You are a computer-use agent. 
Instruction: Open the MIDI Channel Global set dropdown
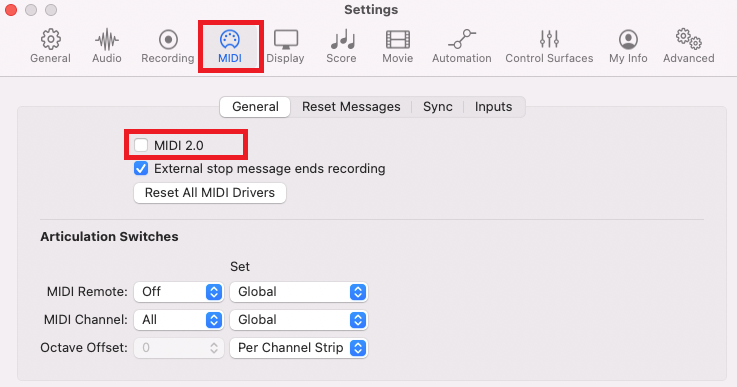click(x=298, y=320)
